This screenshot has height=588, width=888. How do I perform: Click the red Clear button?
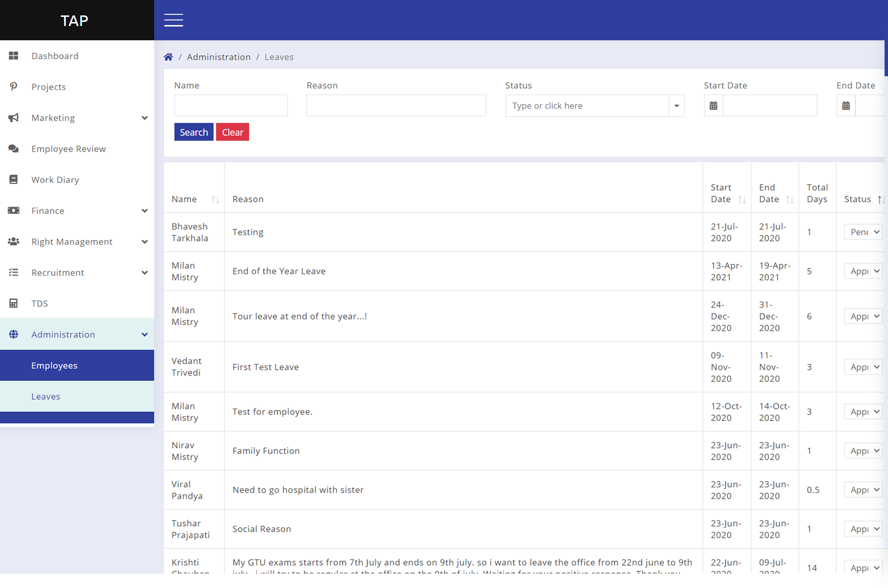click(x=232, y=132)
